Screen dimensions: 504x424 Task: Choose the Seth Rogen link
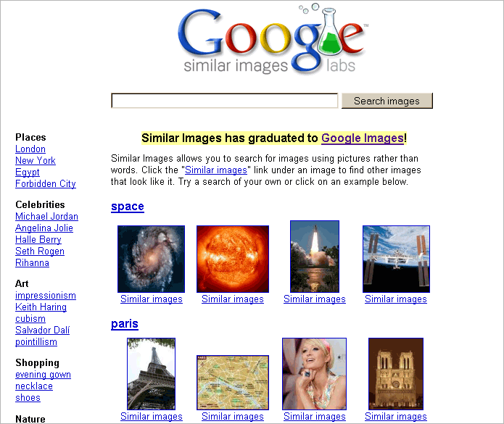[40, 252]
